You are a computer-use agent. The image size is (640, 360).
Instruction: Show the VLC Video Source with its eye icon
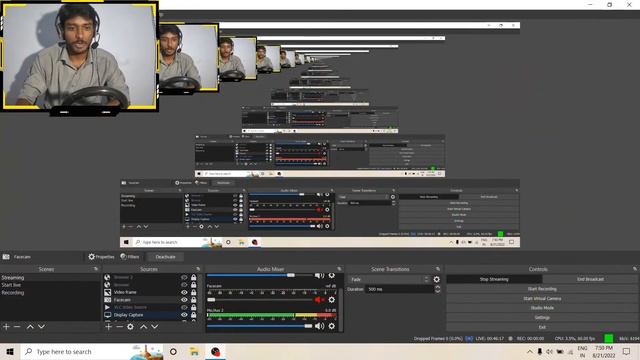tap(184, 307)
